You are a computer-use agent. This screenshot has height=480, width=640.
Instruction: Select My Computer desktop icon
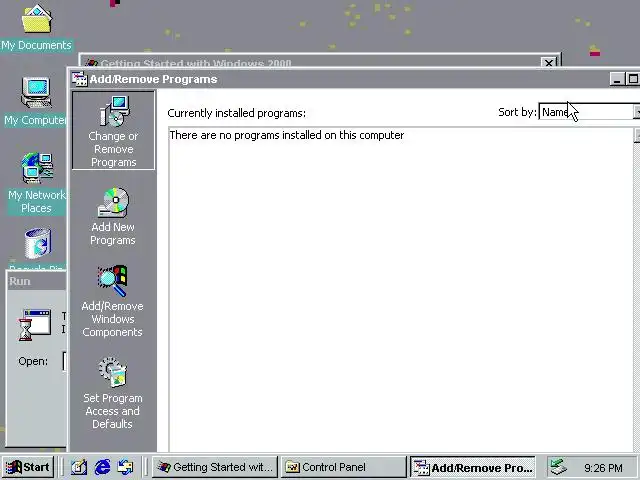(x=36, y=102)
